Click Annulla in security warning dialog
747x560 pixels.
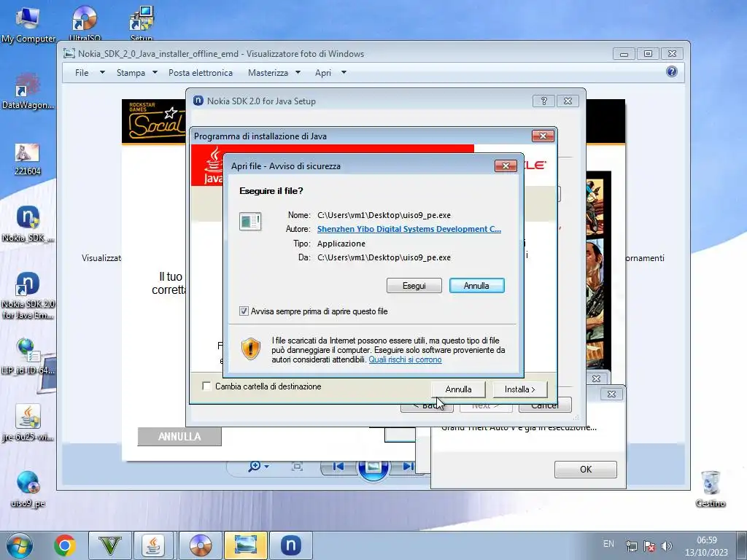coord(476,286)
